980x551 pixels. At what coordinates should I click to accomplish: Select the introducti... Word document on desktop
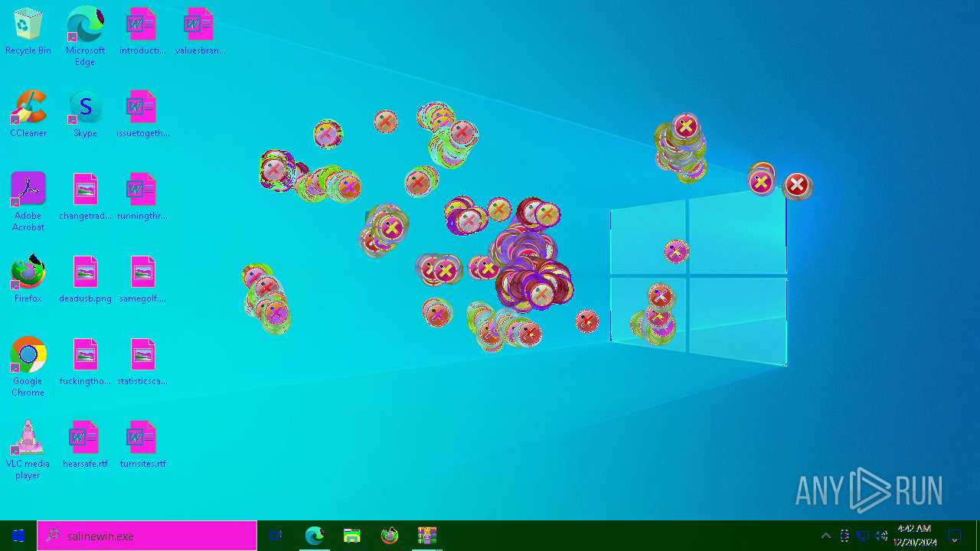pos(142,32)
